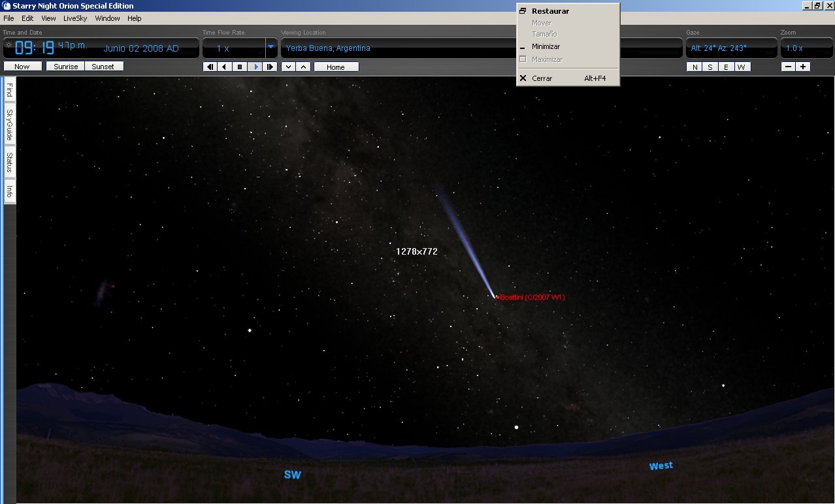This screenshot has width=835, height=504.
Task: Click the SW compass label on horizon
Action: (293, 475)
